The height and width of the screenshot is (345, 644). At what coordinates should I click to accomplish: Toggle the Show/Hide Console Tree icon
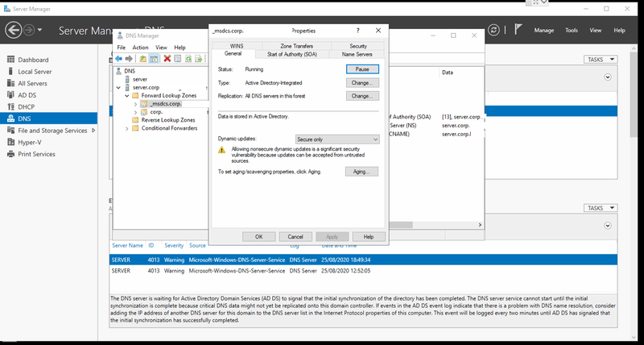point(153,59)
